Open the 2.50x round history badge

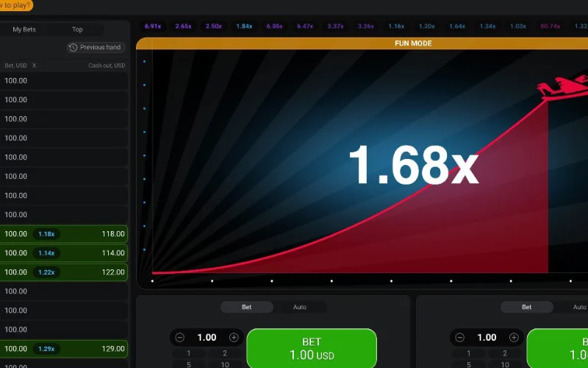click(x=214, y=26)
